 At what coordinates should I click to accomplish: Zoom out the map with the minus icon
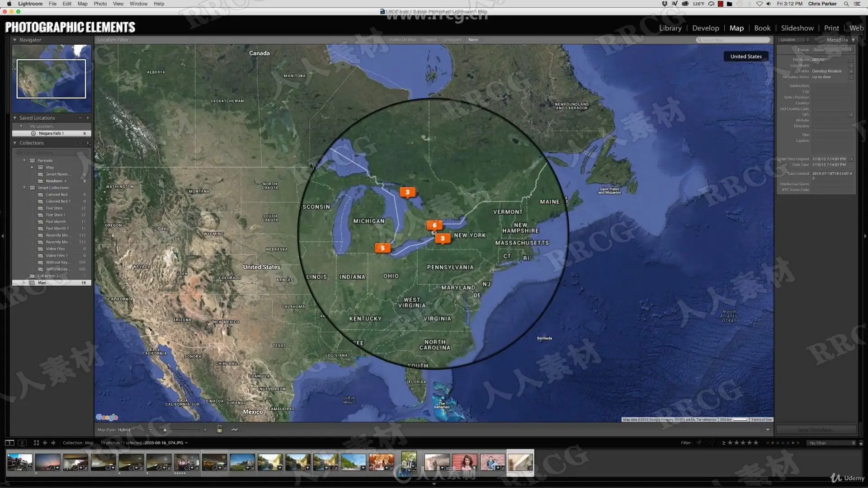tap(151, 430)
